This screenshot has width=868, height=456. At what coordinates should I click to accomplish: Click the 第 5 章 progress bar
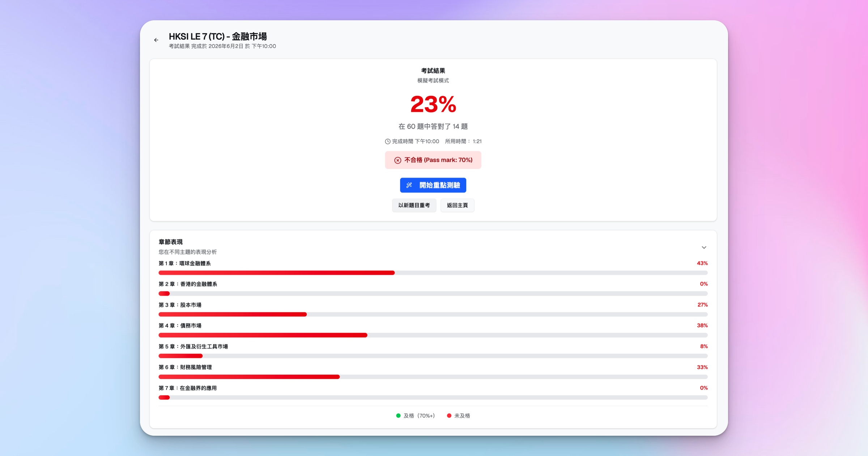click(433, 356)
